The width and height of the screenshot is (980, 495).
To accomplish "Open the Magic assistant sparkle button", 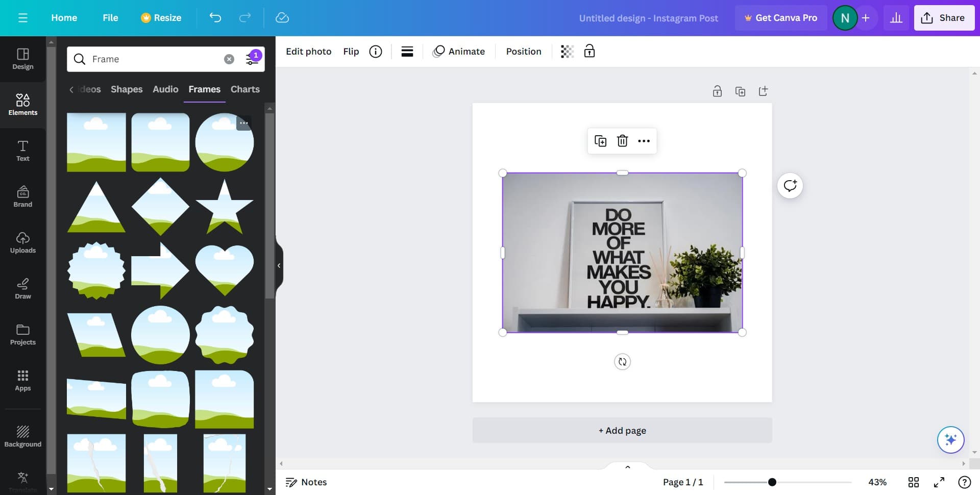I will [950, 439].
